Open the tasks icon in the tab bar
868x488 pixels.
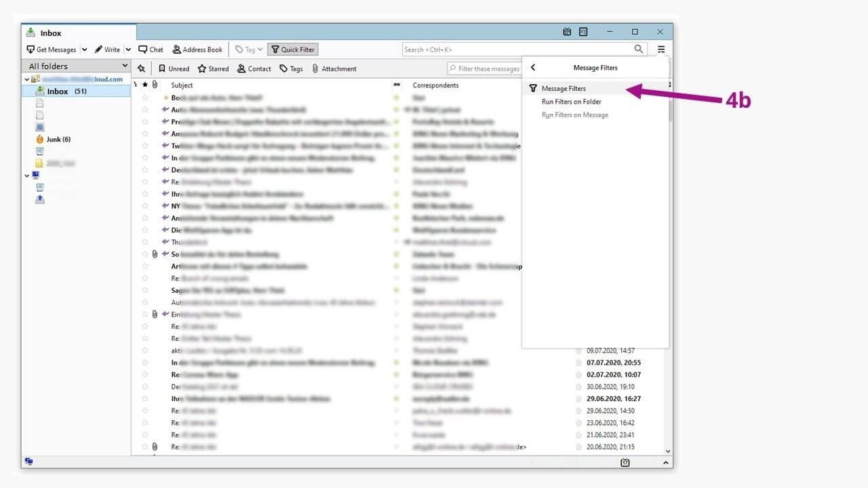pos(583,32)
